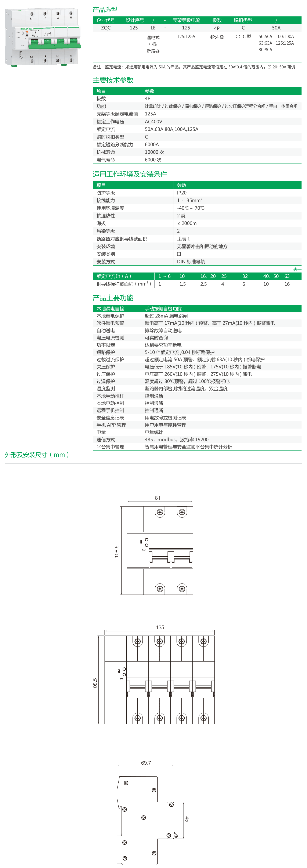Click the '电量统计' cell
Image resolution: width=307 pixels, height=868 pixels.
(x=154, y=432)
